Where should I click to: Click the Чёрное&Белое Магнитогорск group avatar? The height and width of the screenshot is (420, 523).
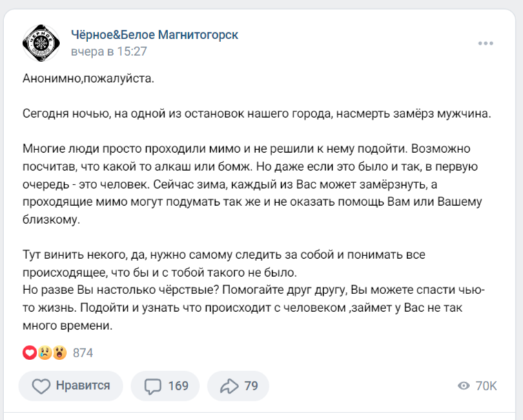tap(41, 43)
